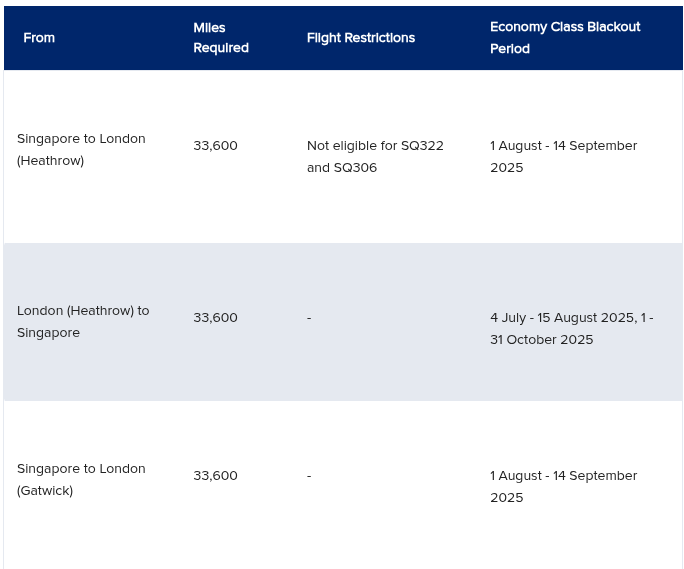
Task: Click the restriction dash for Heathrow to Singapore
Action: [309, 318]
